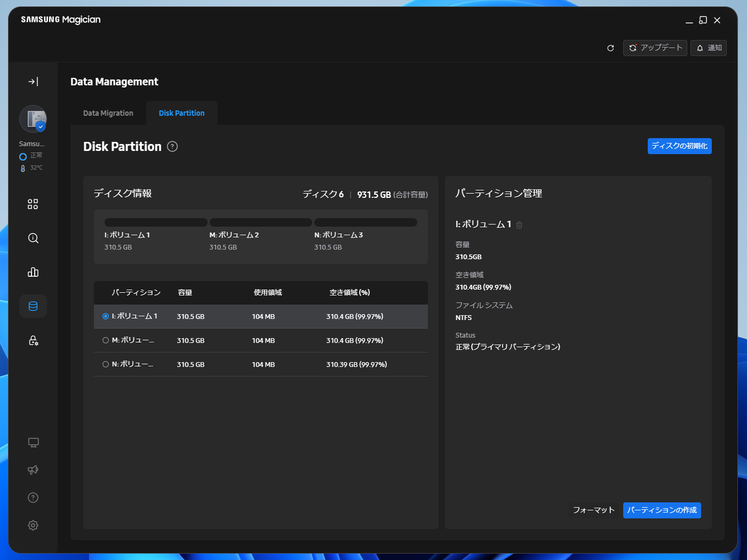Viewport: 747px width, 560px height.
Task: Select the N: ボリューム 3 disk bar
Action: tap(365, 222)
